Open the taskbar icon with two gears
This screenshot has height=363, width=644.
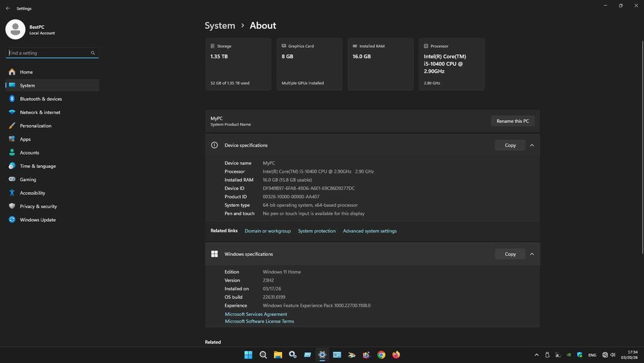pos(292,355)
